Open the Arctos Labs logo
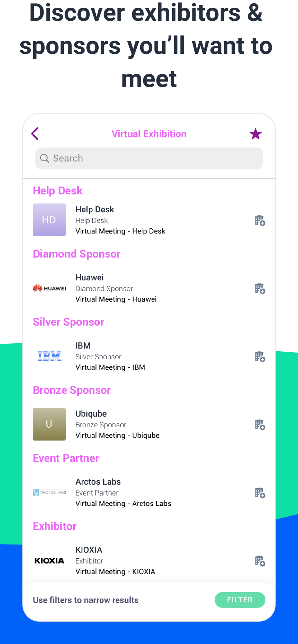 (49, 492)
